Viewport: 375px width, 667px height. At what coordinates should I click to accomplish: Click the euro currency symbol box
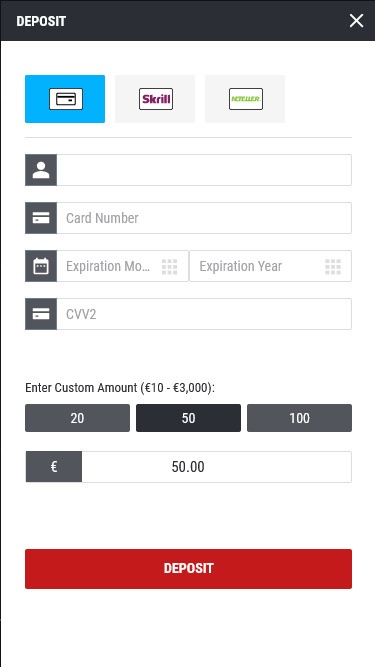tap(54, 467)
